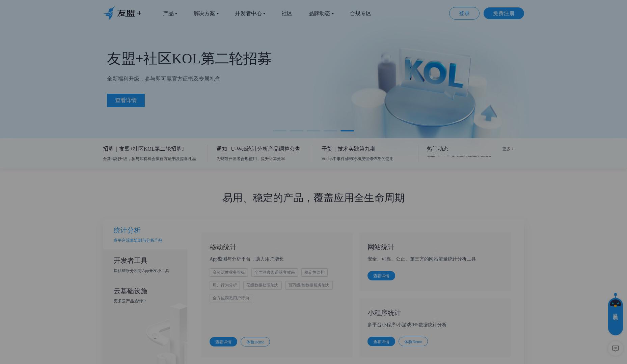627x364 pixels.
Task: Click the 移动统计 card title
Action: pyautogui.click(x=223, y=247)
